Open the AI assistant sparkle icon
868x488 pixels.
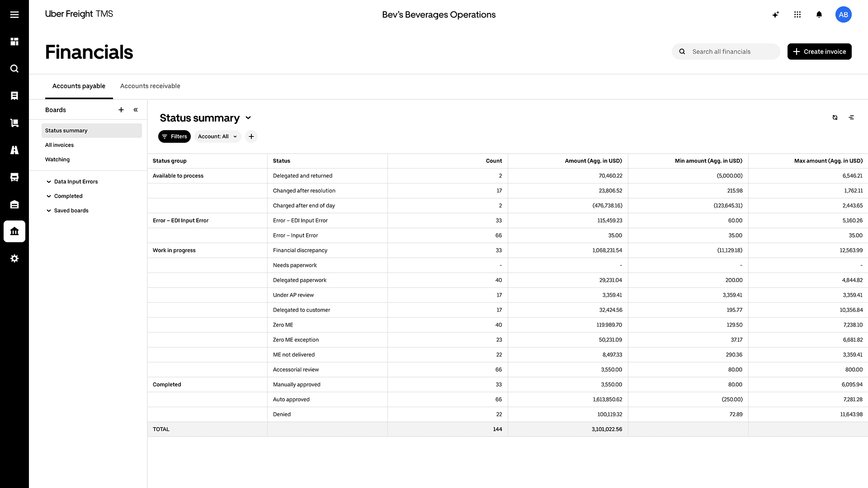click(776, 14)
